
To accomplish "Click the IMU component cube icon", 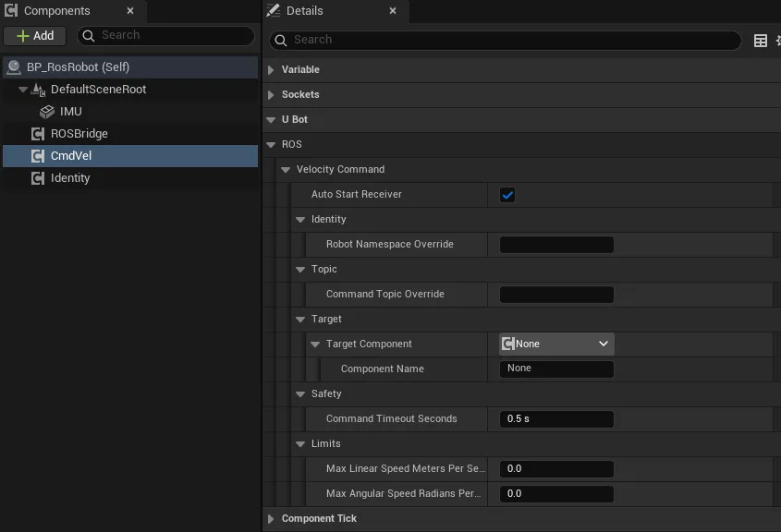I will pos(47,112).
